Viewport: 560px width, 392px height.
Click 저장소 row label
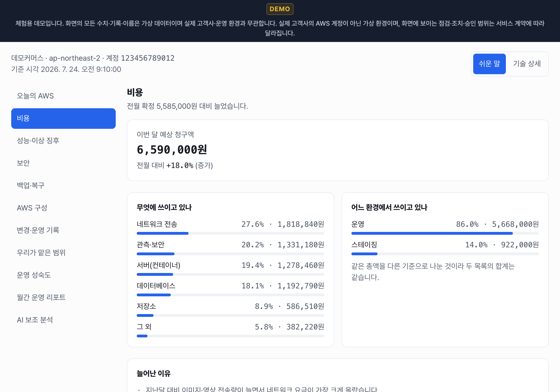pyautogui.click(x=146, y=306)
